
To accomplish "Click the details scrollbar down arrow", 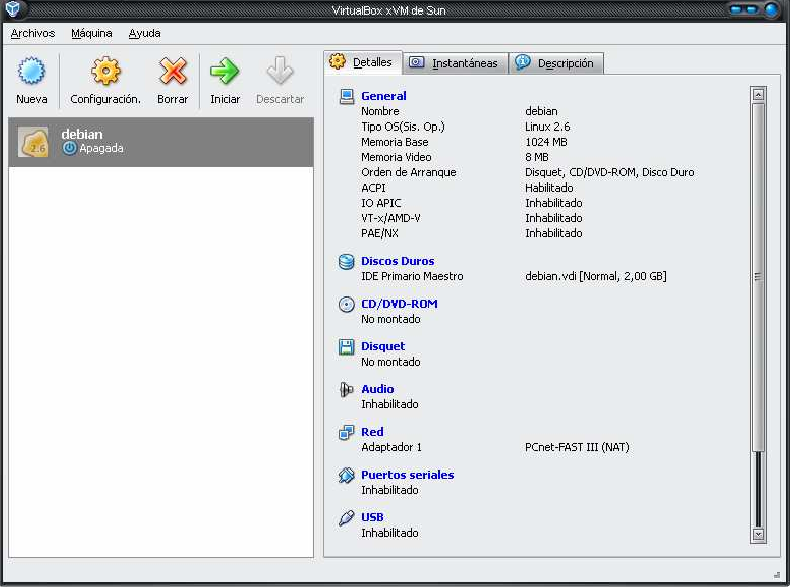I will [758, 535].
